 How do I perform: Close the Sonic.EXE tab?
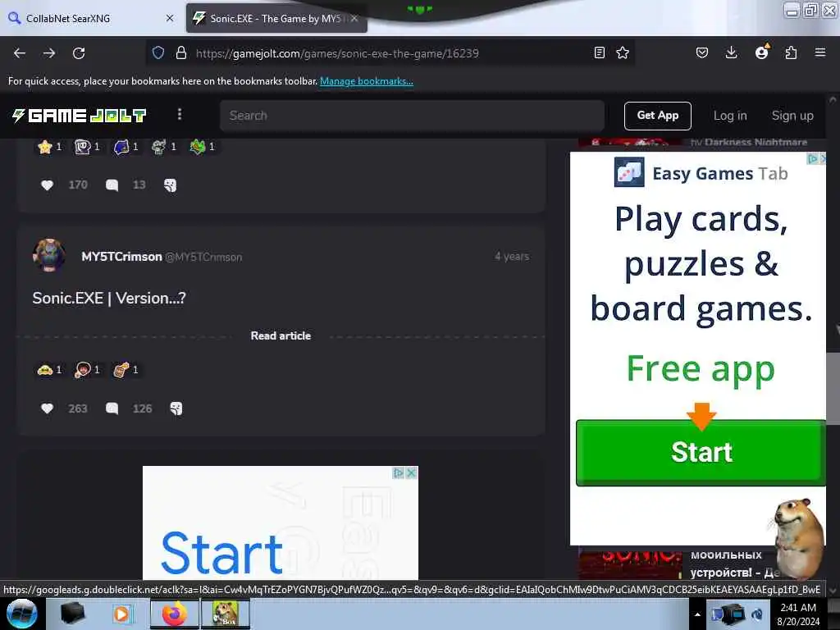coord(354,18)
